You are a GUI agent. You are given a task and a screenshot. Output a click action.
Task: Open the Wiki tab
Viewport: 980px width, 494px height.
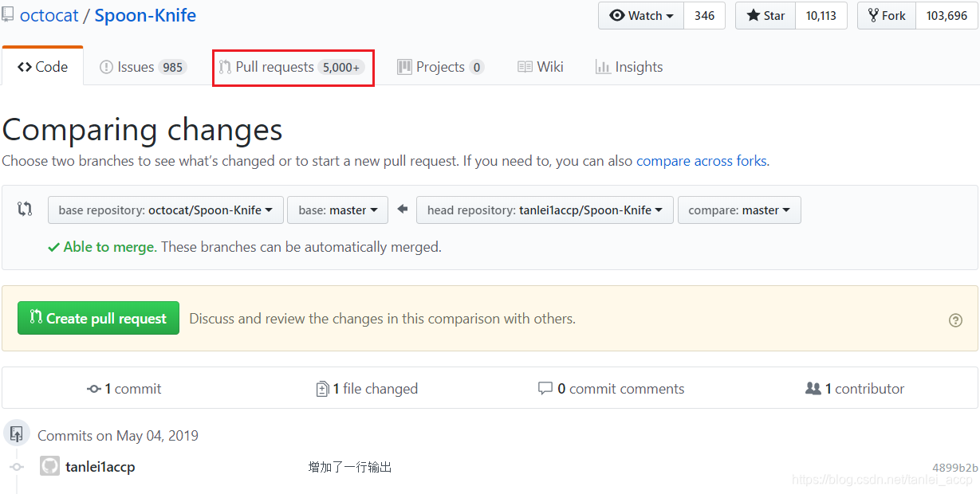(x=540, y=67)
